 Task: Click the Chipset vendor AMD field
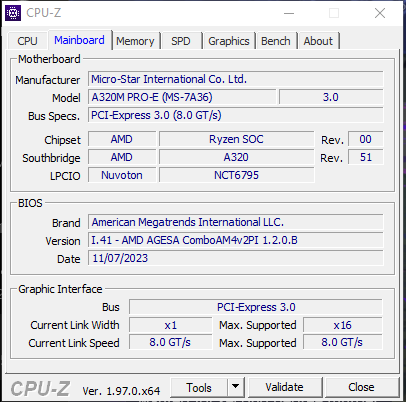(x=122, y=139)
